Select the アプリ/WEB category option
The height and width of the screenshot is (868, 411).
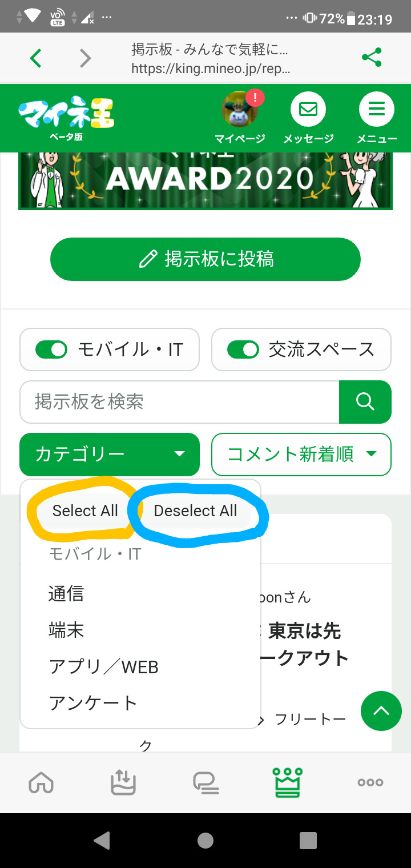[x=104, y=666]
